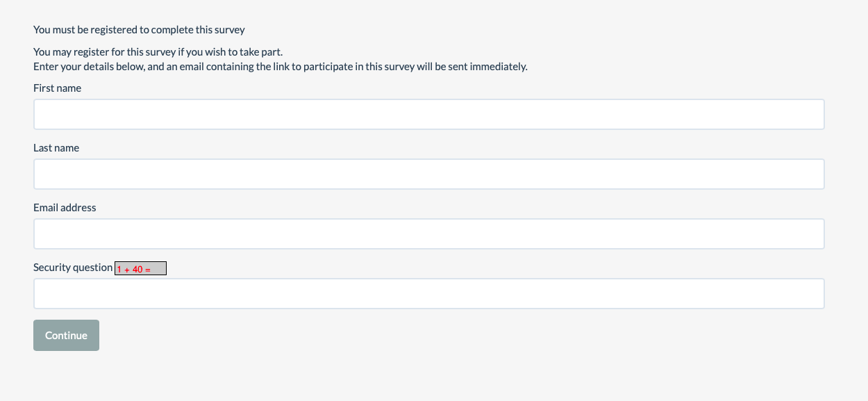Viewport: 868px width, 401px height.
Task: Click the '1 + 40 =' captcha image
Action: 140,268
